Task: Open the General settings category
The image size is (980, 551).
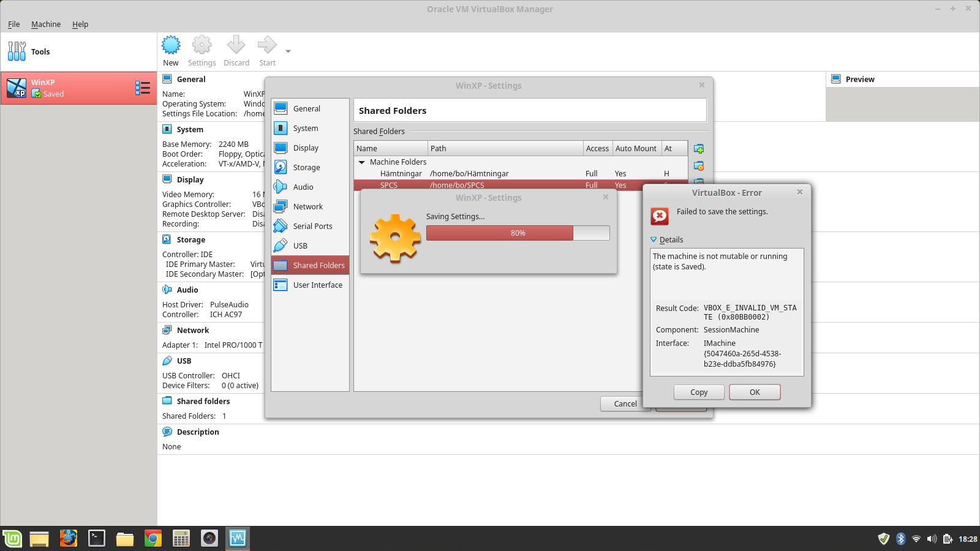Action: [310, 108]
